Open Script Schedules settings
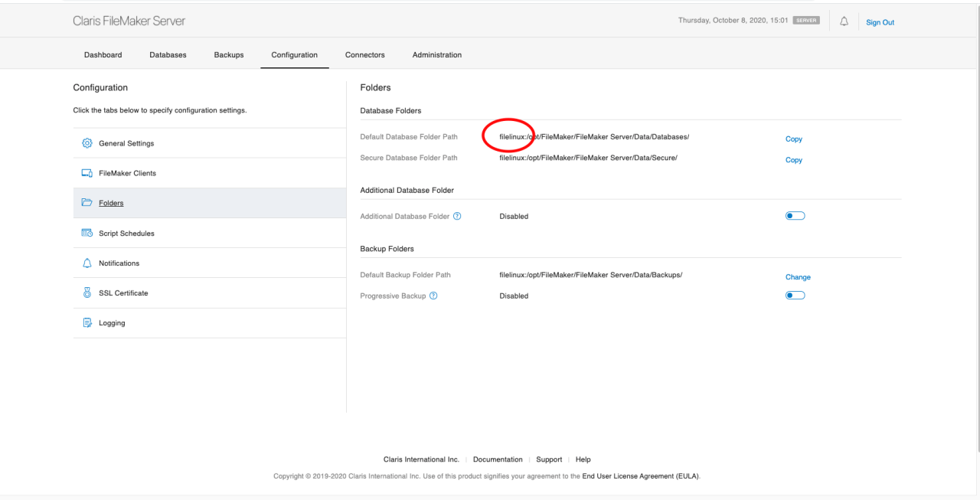The image size is (980, 500). [210, 233]
